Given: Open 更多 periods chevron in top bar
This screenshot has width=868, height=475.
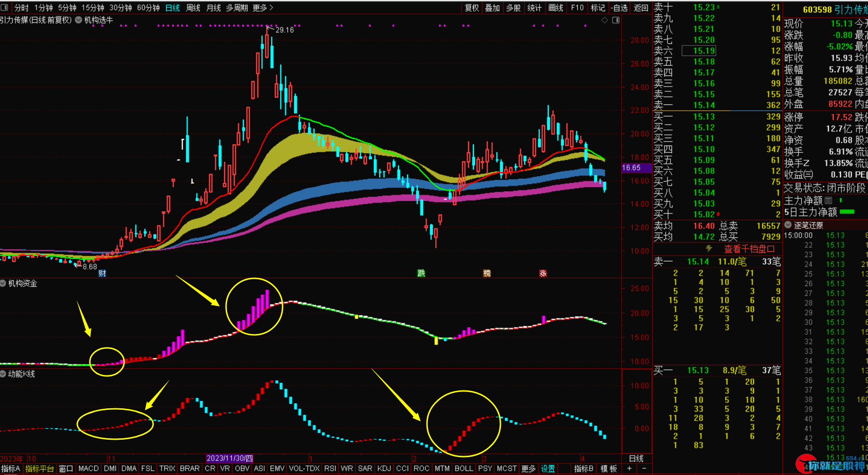Looking at the screenshot, I should (x=271, y=7).
